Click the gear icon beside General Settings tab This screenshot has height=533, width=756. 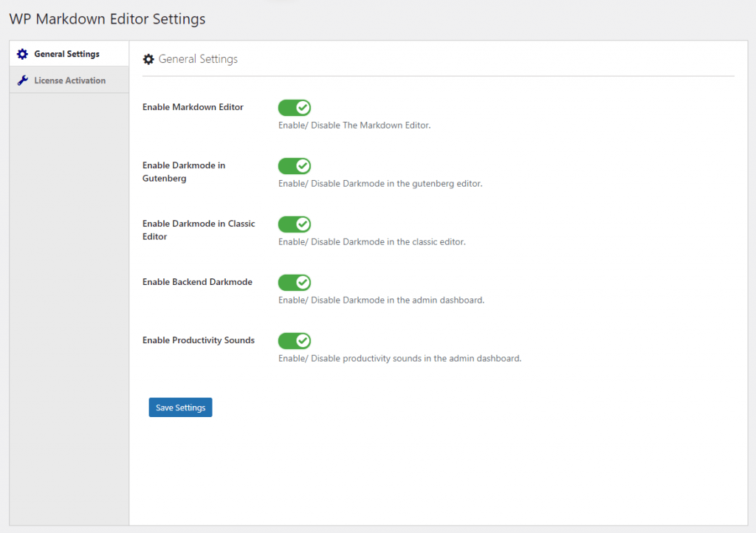click(23, 54)
